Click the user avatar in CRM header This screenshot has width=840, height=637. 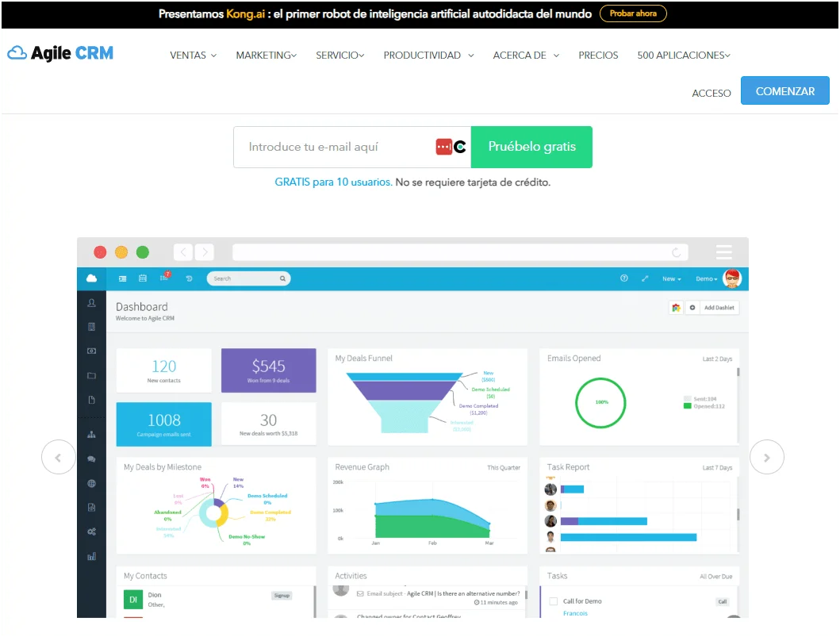coord(732,278)
